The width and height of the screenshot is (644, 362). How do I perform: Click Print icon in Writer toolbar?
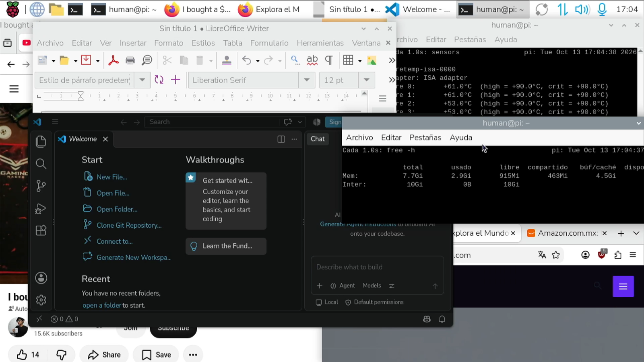(130, 60)
